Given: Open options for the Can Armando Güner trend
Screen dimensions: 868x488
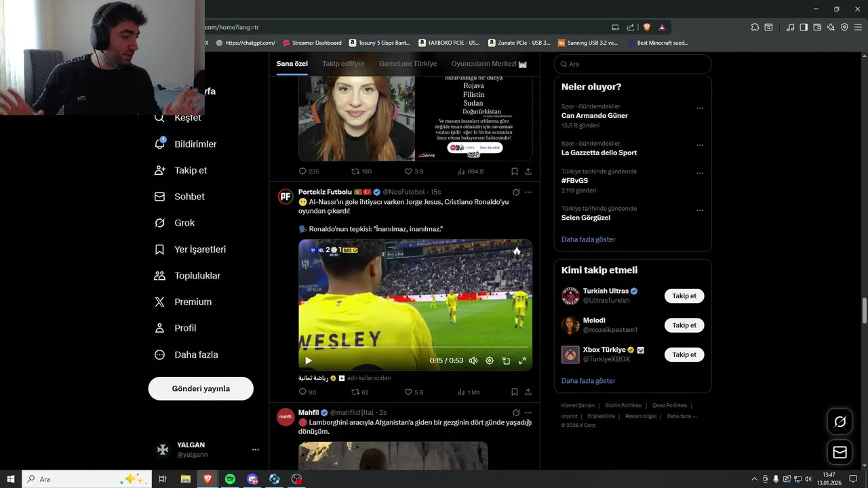Looking at the screenshot, I should click(700, 108).
